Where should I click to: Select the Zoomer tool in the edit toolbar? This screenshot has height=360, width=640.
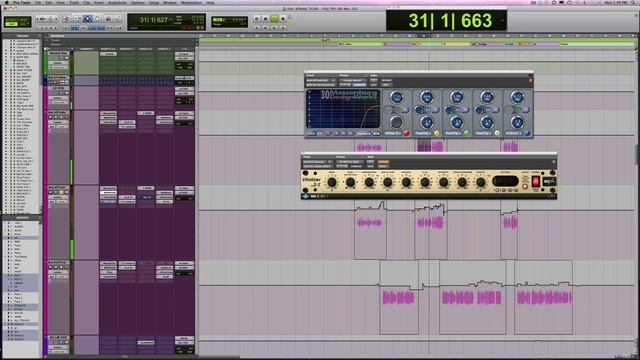coord(66,19)
